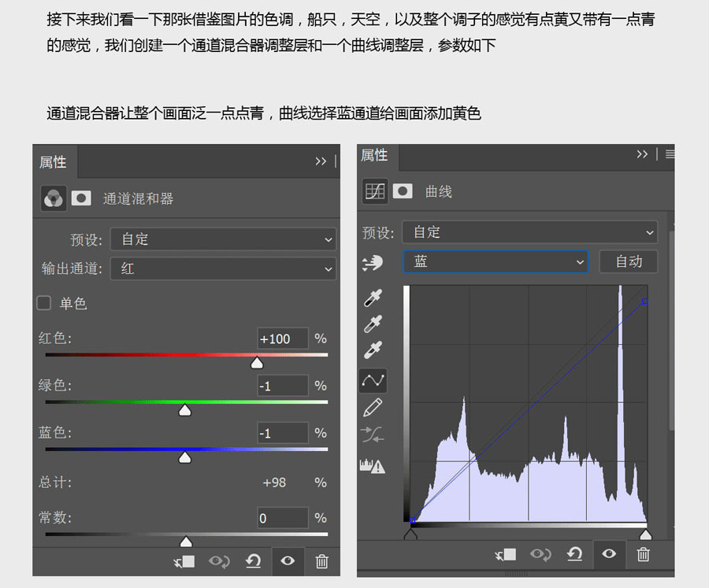The image size is (709, 588).
Task: Click the 自动 auto button
Action: click(629, 262)
